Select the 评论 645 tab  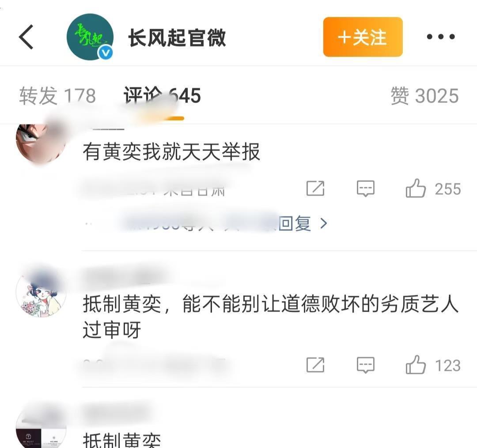pyautogui.click(x=162, y=95)
